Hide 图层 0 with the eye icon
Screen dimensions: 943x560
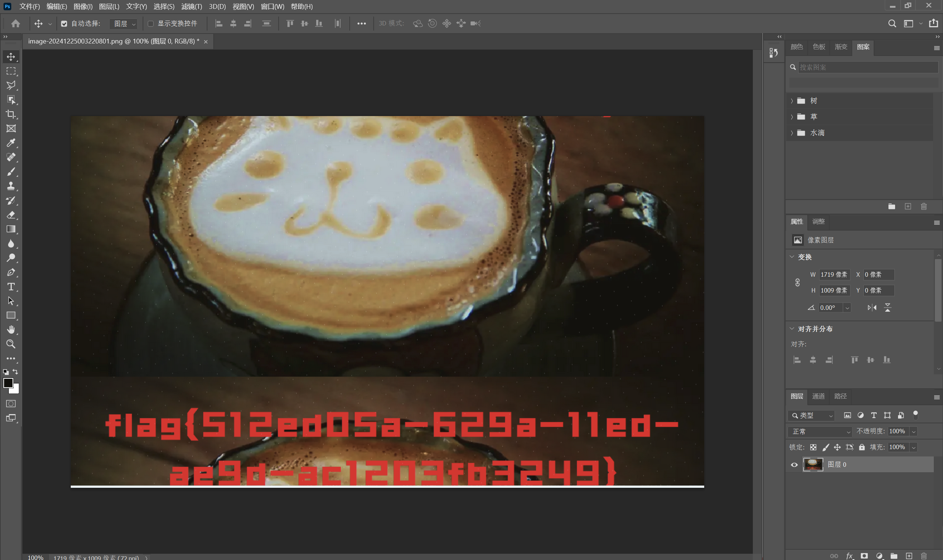pos(794,465)
